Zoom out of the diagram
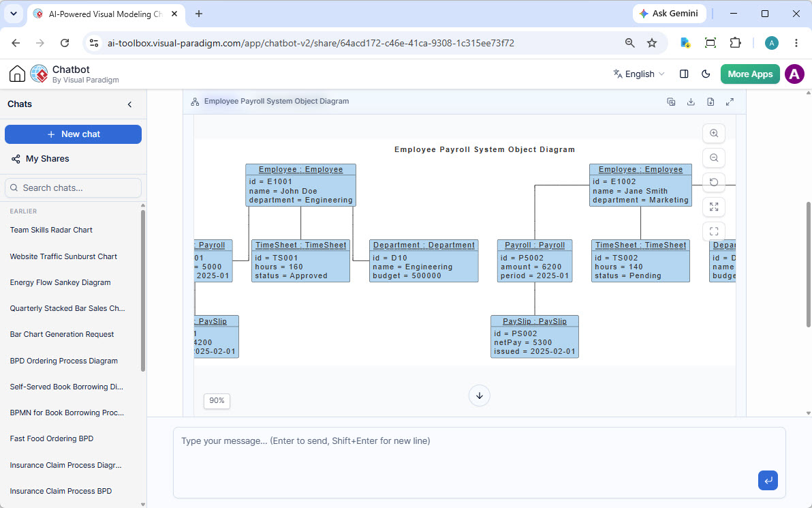 click(714, 158)
